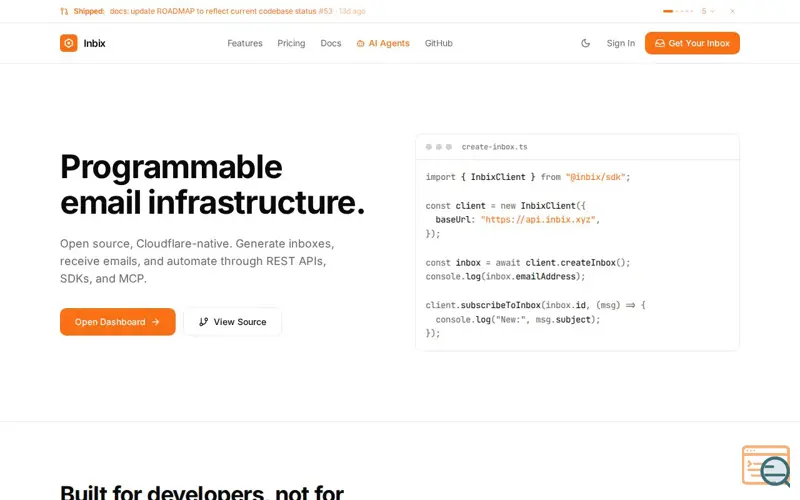Close the Shipped announcement banner
Image resolution: width=800 pixels, height=500 pixels.
[x=732, y=11]
